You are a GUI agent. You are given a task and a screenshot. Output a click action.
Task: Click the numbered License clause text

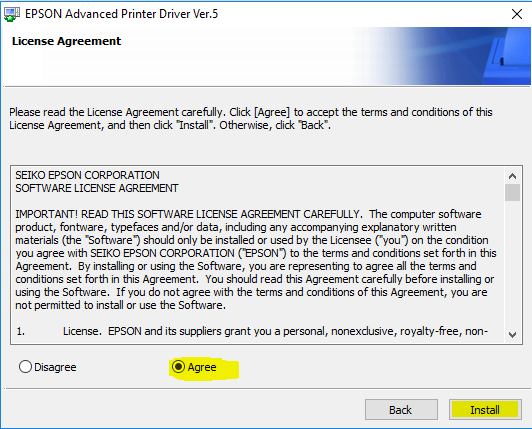click(x=252, y=331)
